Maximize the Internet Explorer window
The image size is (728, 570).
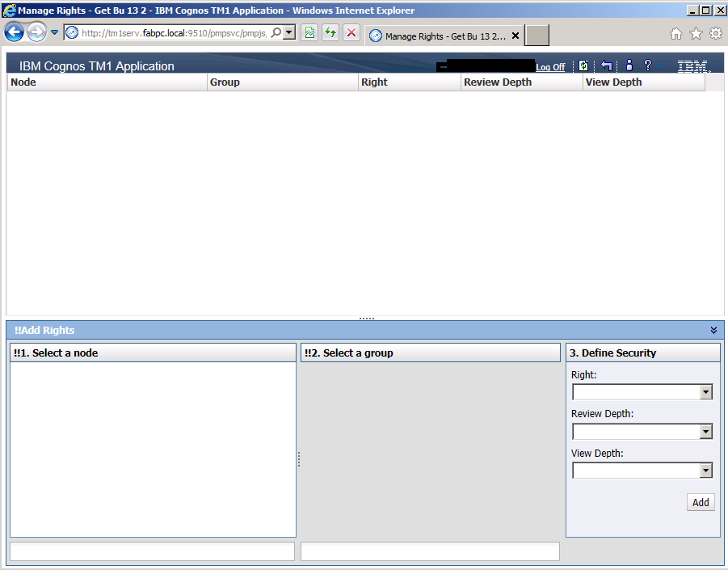click(705, 11)
